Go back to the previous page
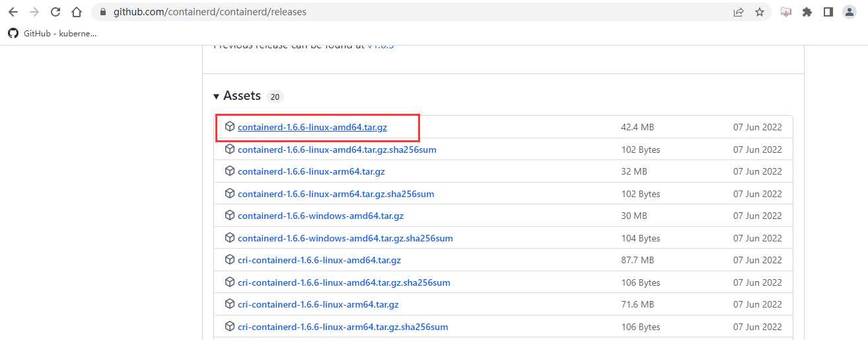 point(13,12)
